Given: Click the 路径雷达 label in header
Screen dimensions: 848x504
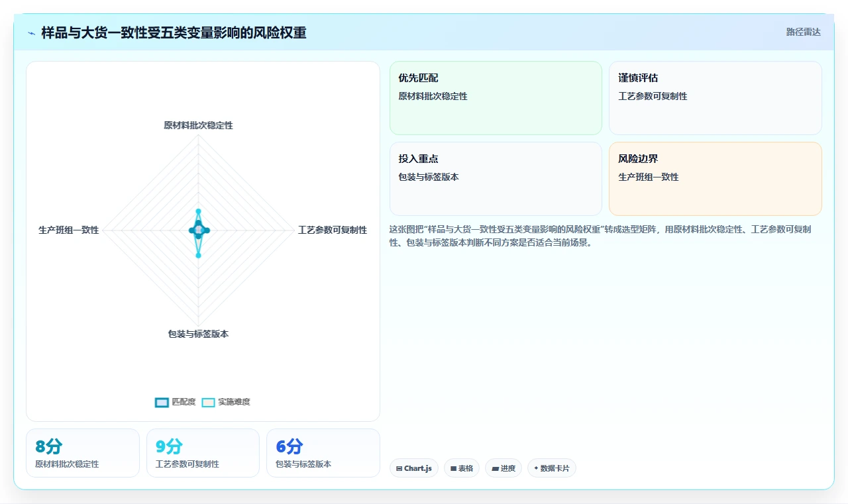Looking at the screenshot, I should pos(803,32).
